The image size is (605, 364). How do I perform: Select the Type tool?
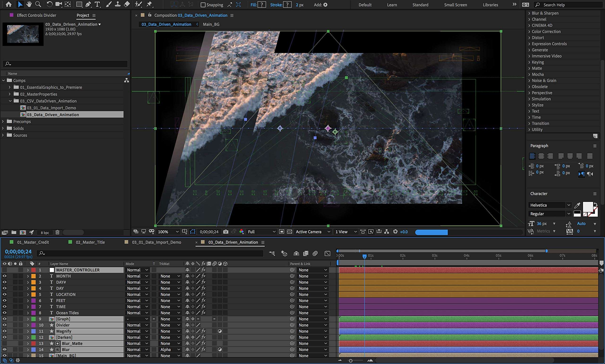tap(97, 4)
